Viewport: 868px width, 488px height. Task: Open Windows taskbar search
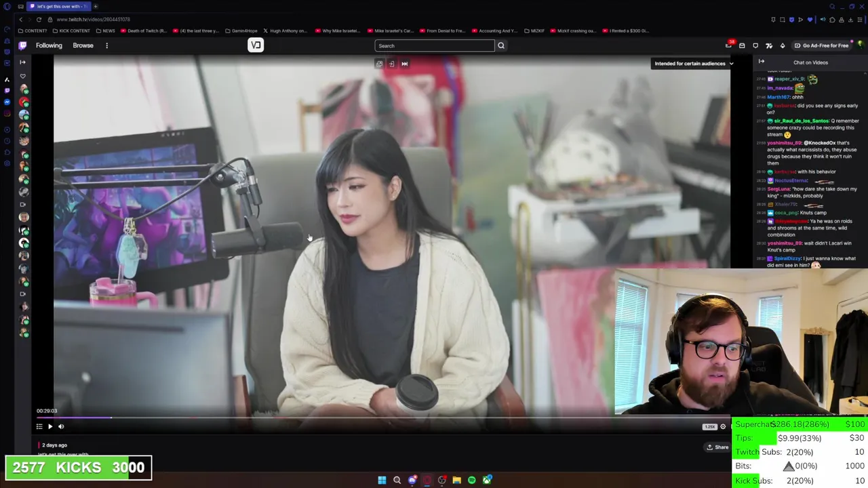pyautogui.click(x=397, y=481)
